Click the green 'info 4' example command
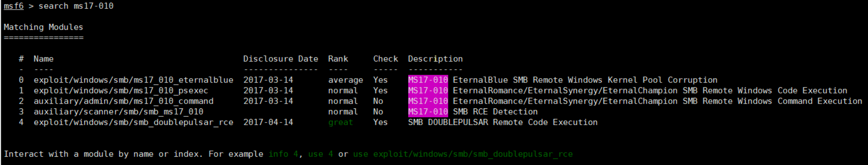 [283, 154]
